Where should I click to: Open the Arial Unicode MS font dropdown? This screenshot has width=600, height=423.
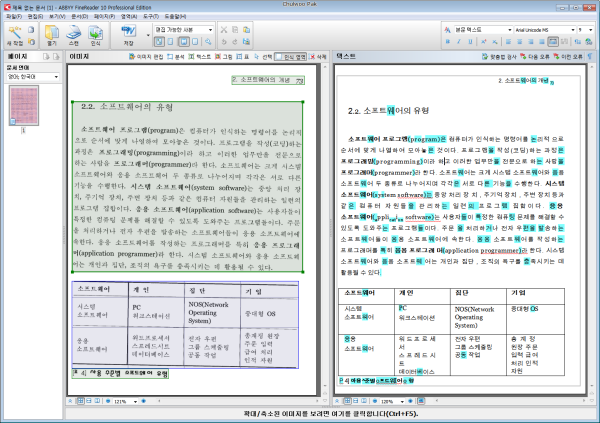[x=545, y=30]
